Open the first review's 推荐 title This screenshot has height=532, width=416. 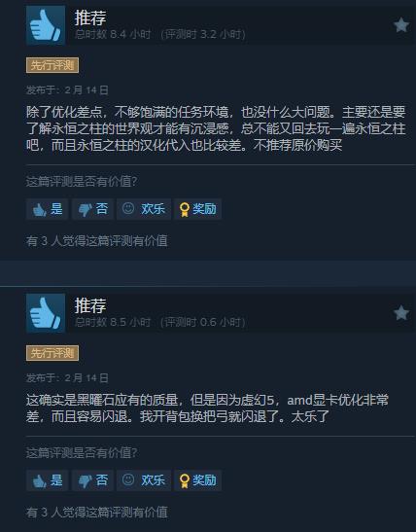[90, 18]
